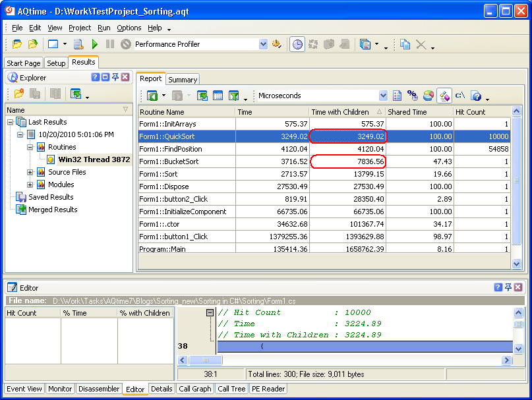Click the X delete toolbar icon
Image resolution: width=532 pixels, height=400 pixels.
tap(421, 44)
